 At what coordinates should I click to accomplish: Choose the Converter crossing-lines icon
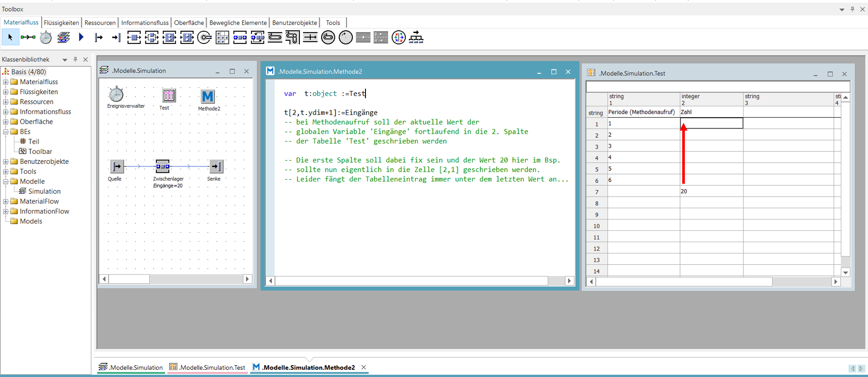tap(310, 38)
